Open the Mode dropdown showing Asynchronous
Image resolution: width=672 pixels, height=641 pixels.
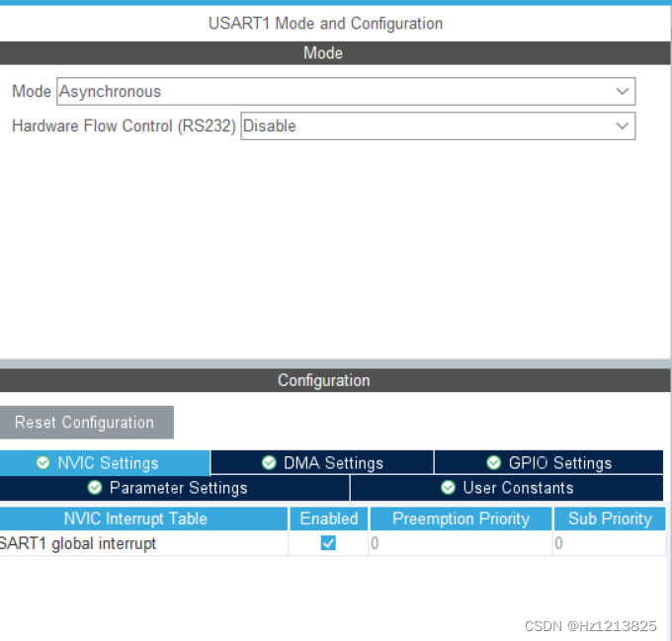pyautogui.click(x=346, y=91)
